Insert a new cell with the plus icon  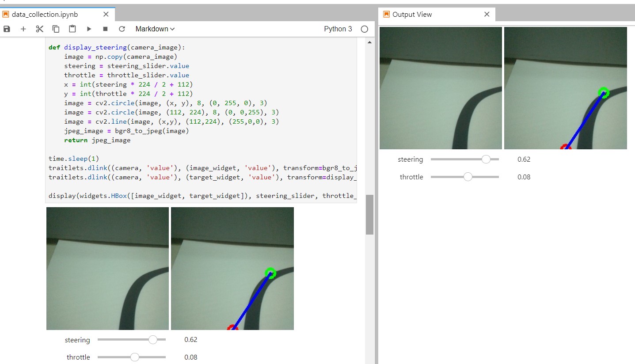click(x=23, y=29)
